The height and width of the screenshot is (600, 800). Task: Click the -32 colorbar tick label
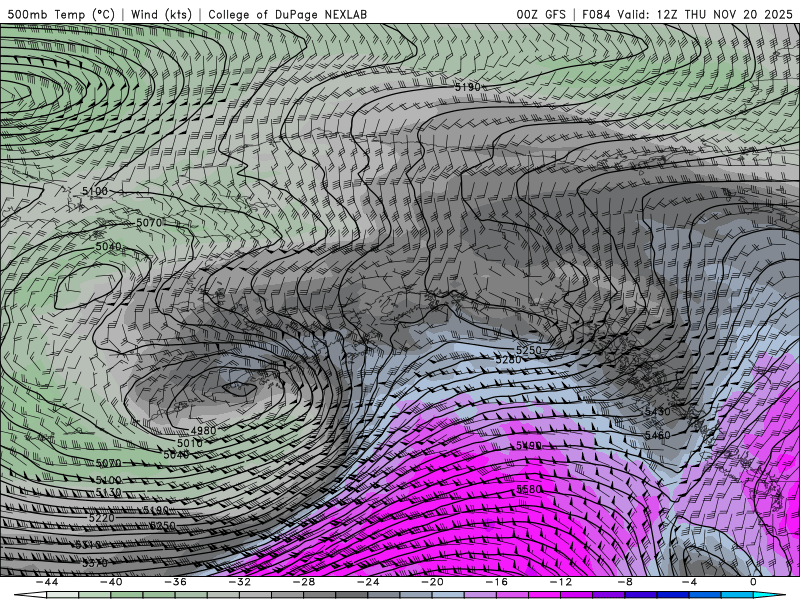(239, 582)
